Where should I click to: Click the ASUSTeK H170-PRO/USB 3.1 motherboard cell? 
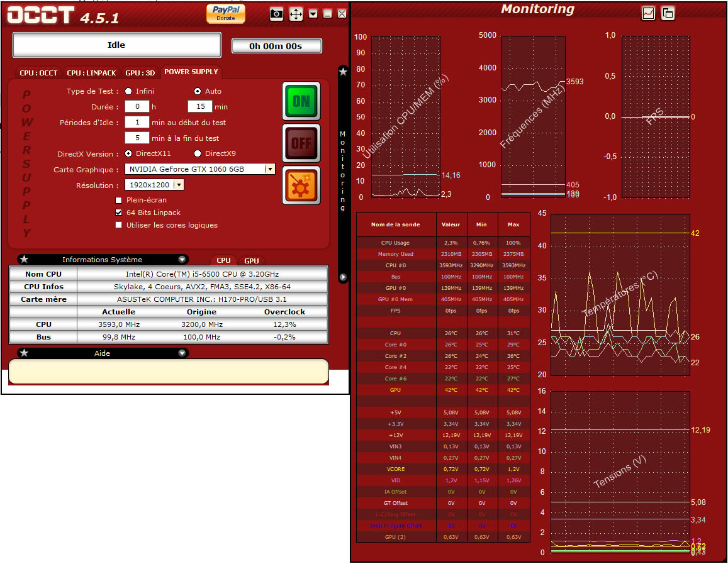click(x=203, y=299)
